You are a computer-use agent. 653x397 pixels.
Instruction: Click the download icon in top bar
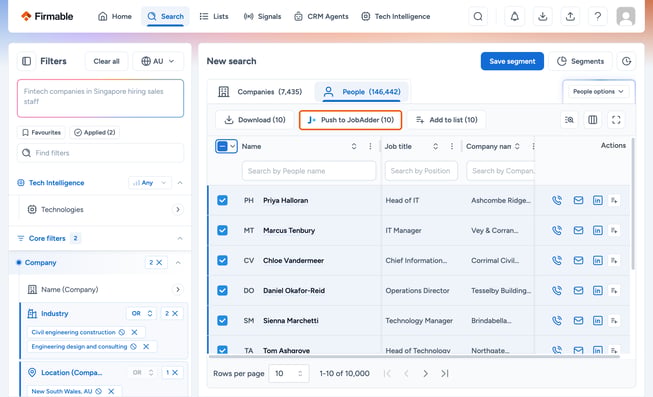542,17
